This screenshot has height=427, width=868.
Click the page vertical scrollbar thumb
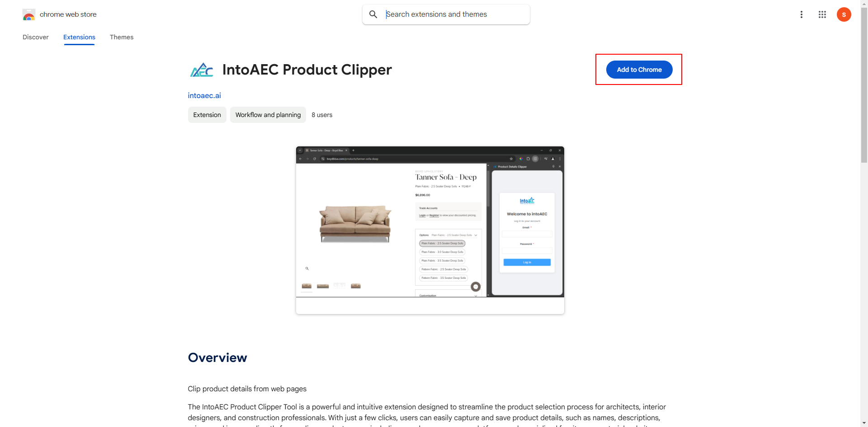point(864,85)
